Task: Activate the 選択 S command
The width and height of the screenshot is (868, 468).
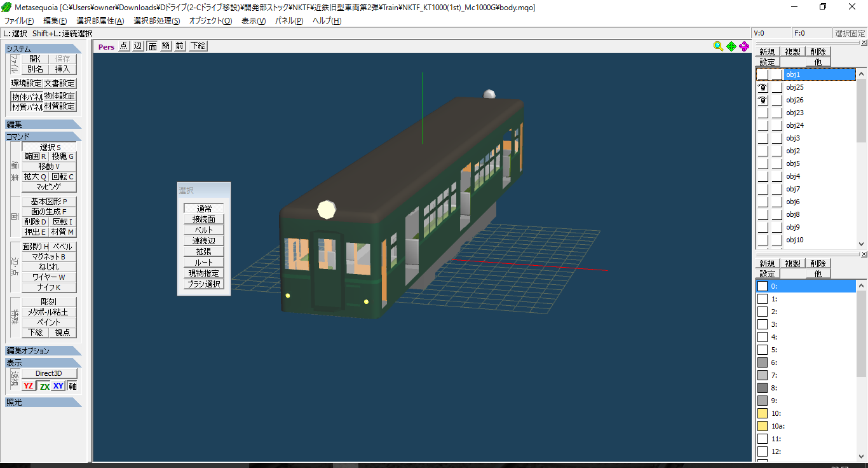Action: click(x=50, y=147)
